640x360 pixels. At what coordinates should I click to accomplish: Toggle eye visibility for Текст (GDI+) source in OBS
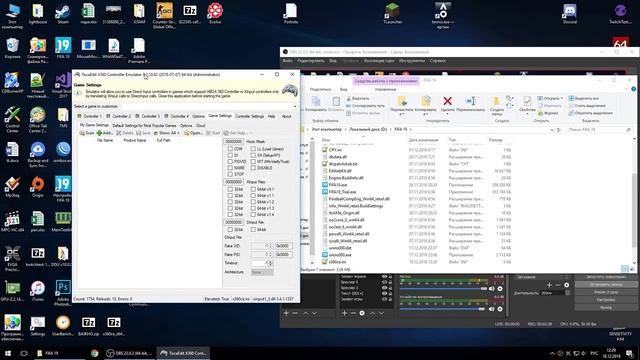click(x=384, y=293)
